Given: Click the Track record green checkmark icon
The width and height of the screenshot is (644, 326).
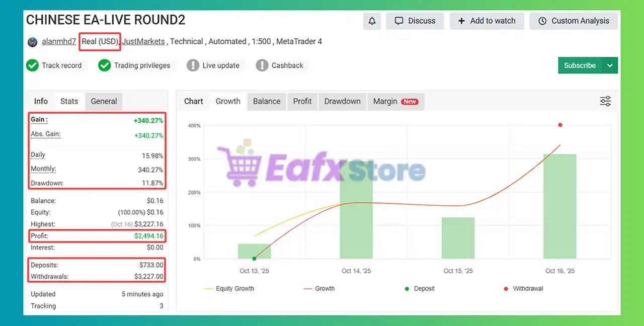Looking at the screenshot, I should (x=33, y=65).
